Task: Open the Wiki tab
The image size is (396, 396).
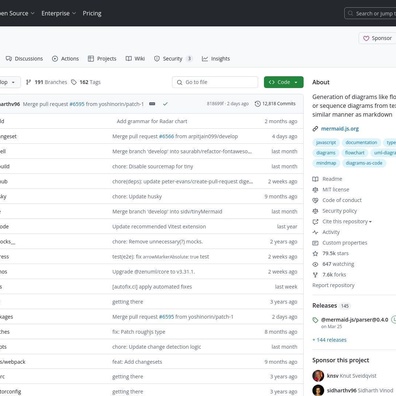Action: (x=135, y=59)
